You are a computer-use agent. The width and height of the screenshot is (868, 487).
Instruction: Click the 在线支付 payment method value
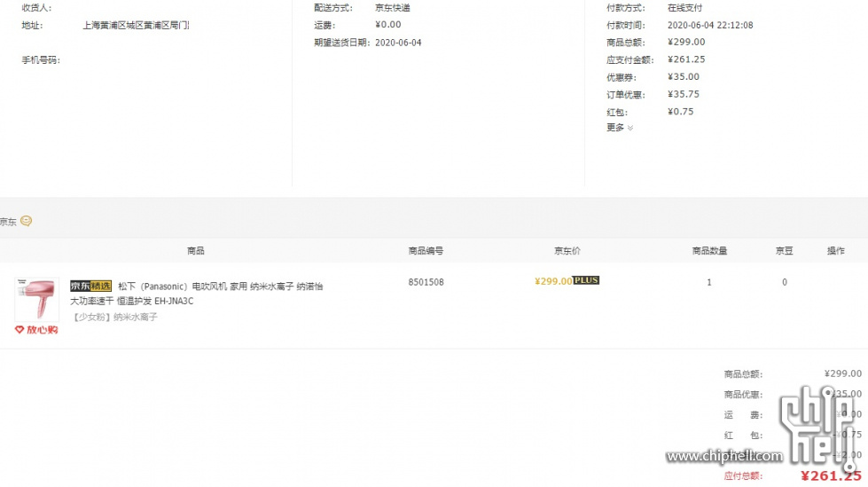click(684, 8)
